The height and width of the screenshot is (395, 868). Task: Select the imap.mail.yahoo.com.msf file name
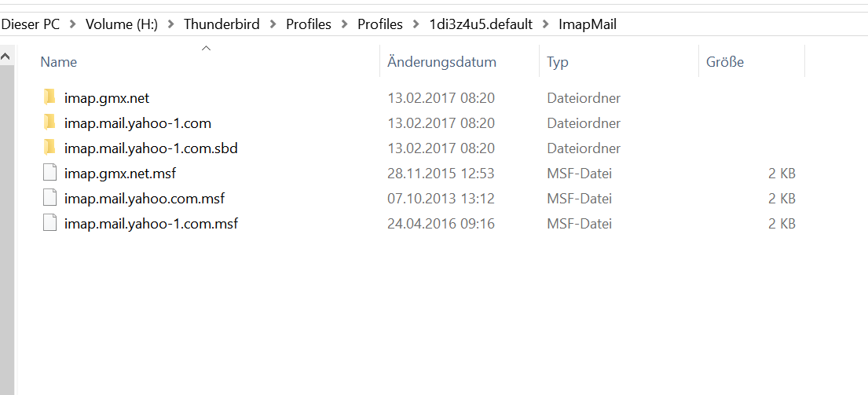(x=145, y=199)
